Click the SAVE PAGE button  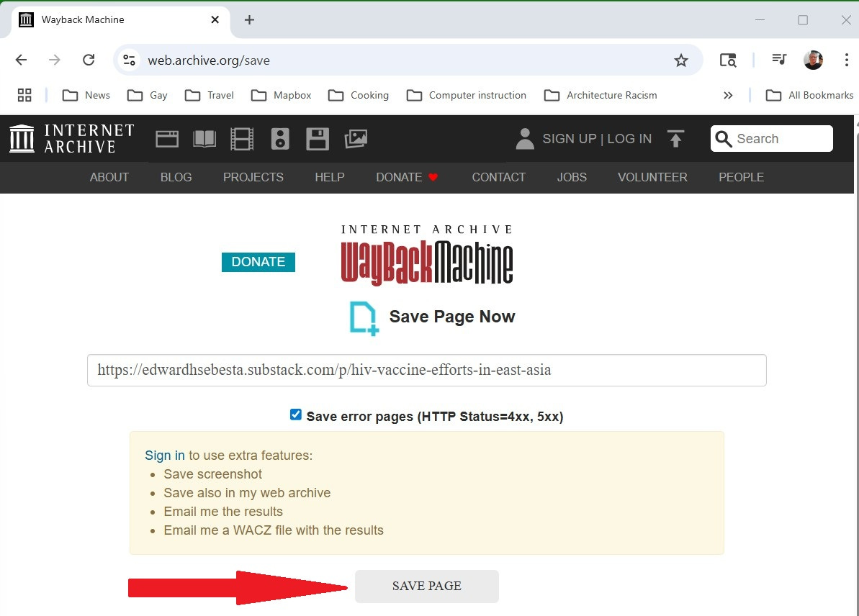[427, 586]
